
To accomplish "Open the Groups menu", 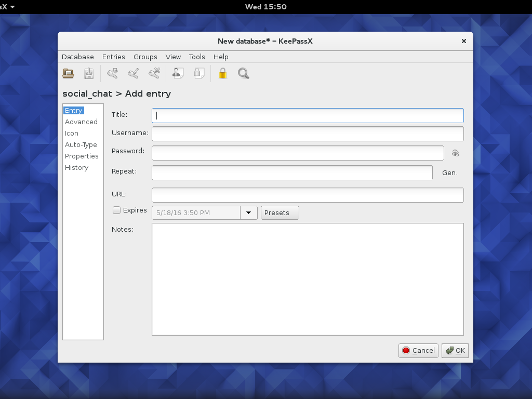I will click(145, 57).
